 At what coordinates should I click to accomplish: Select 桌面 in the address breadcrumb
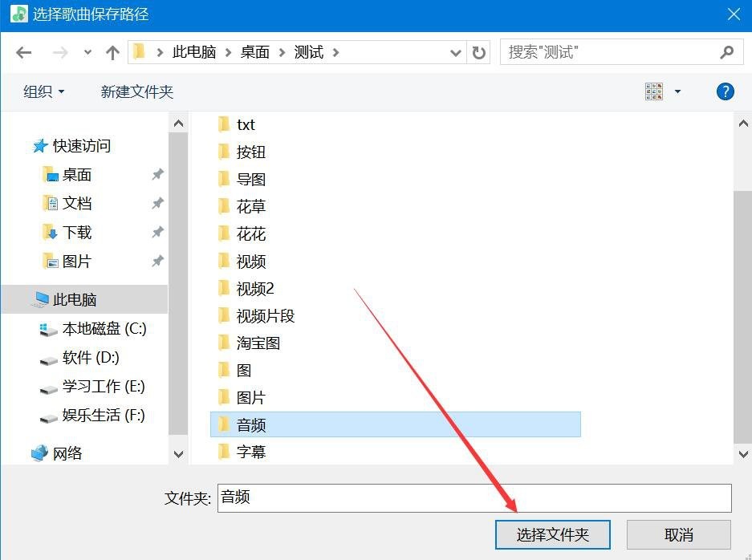(x=254, y=52)
